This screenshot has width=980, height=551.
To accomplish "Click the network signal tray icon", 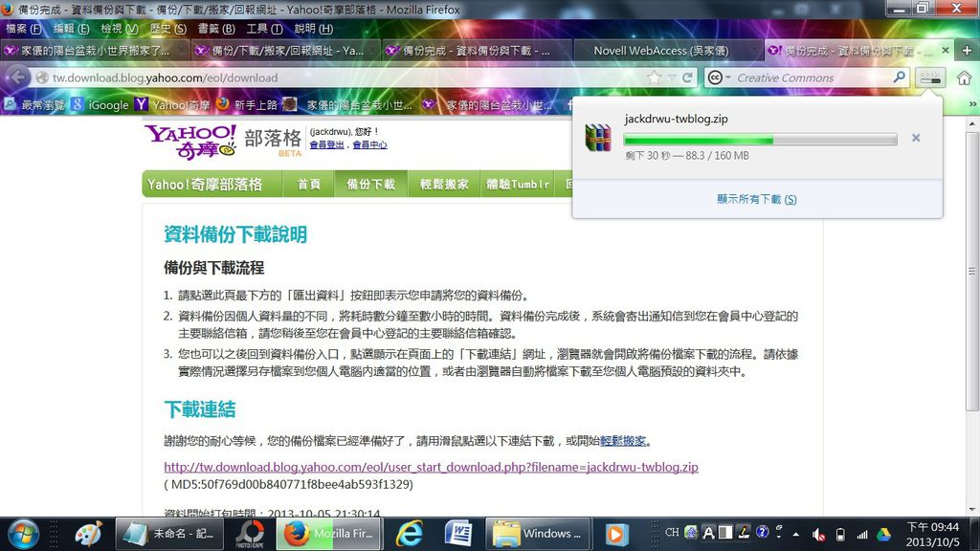I will (x=862, y=534).
